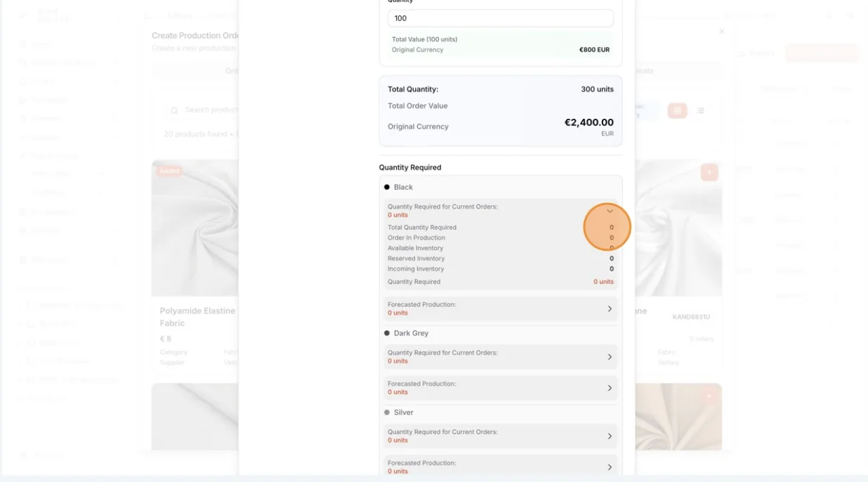
Task: Click the background product search field
Action: click(x=204, y=110)
